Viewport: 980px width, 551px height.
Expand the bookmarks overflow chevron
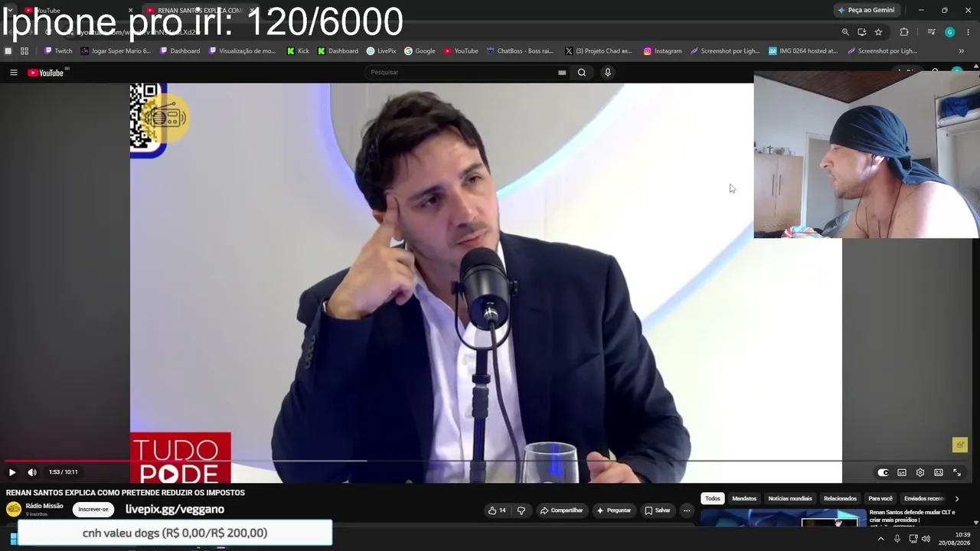tap(962, 51)
